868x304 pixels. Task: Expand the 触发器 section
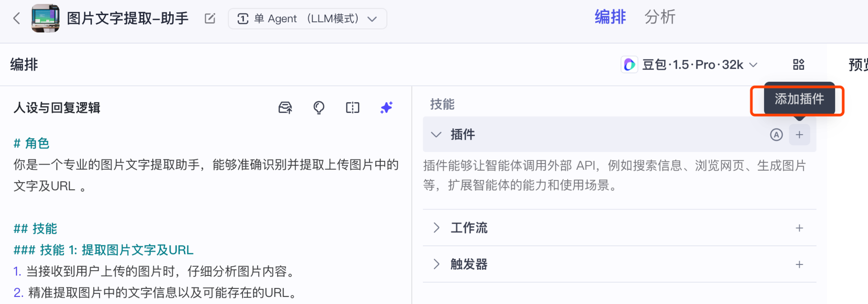tap(436, 264)
